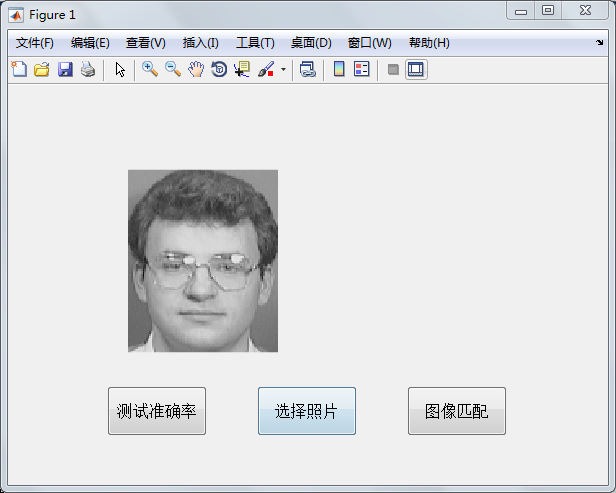The height and width of the screenshot is (493, 616).
Task: Close the Figure 1 window
Action: (585, 11)
